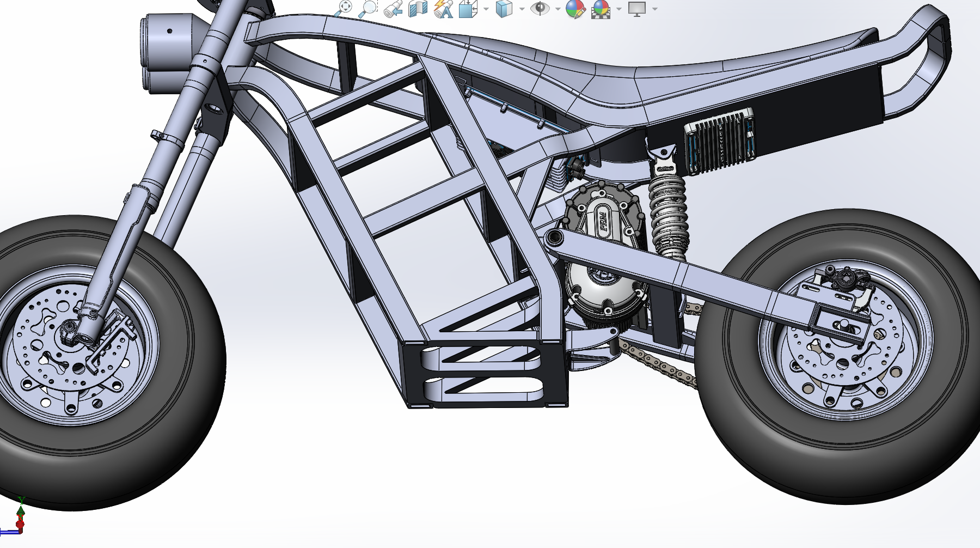Toggle the Section View tool

coord(418,9)
